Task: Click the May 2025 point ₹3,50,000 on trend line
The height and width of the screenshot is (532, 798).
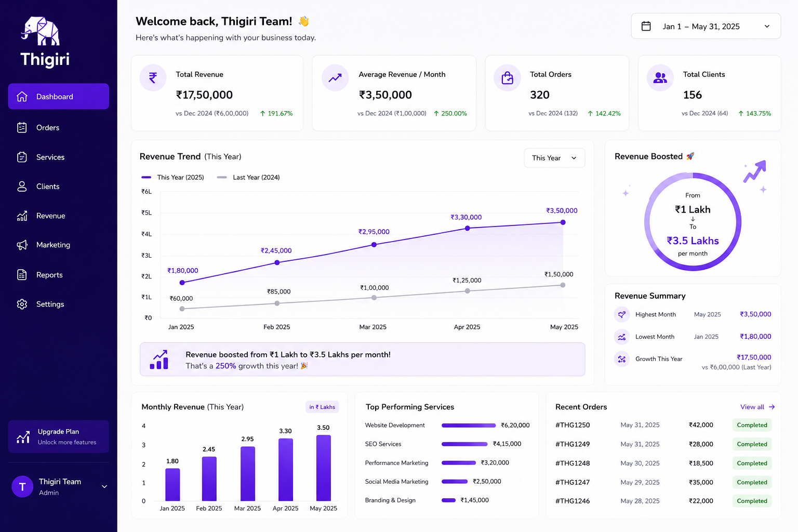Action: coord(563,222)
